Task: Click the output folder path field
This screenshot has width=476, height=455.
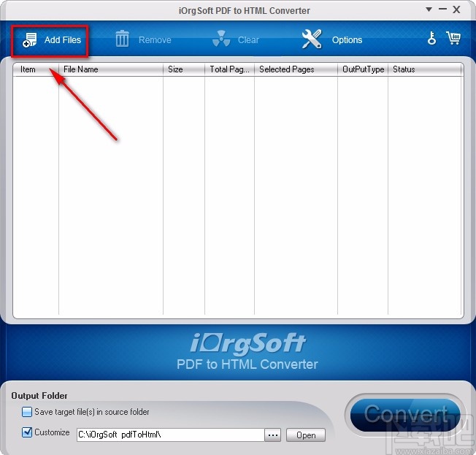Action: click(x=170, y=435)
